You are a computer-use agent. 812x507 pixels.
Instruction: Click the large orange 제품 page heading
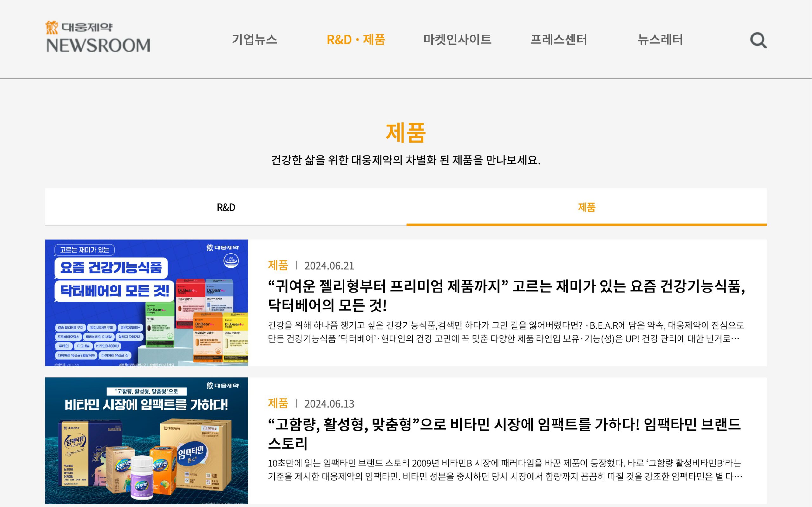[406, 133]
